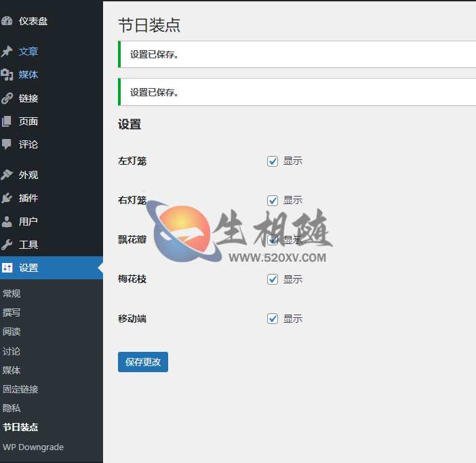Toggle the 飘花瓣 显示 checkbox
The image size is (476, 463).
click(x=273, y=240)
